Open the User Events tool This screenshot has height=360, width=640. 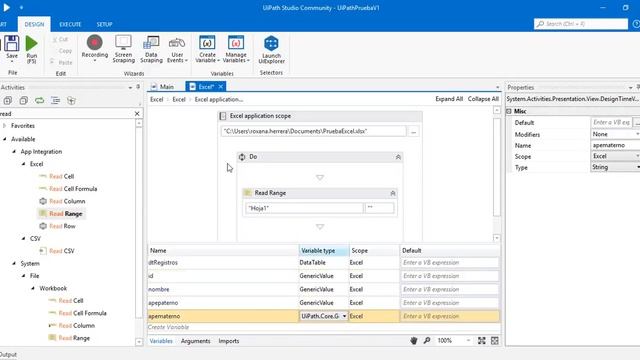177,49
